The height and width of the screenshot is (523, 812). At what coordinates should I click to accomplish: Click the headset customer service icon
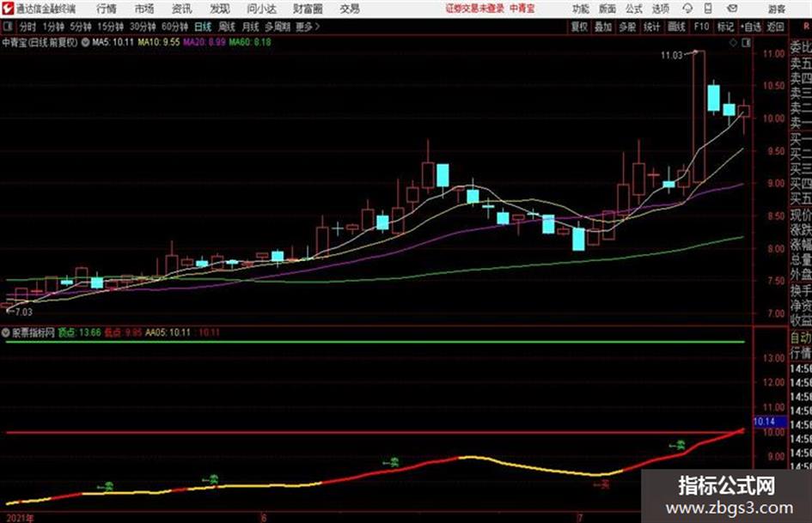[687, 9]
